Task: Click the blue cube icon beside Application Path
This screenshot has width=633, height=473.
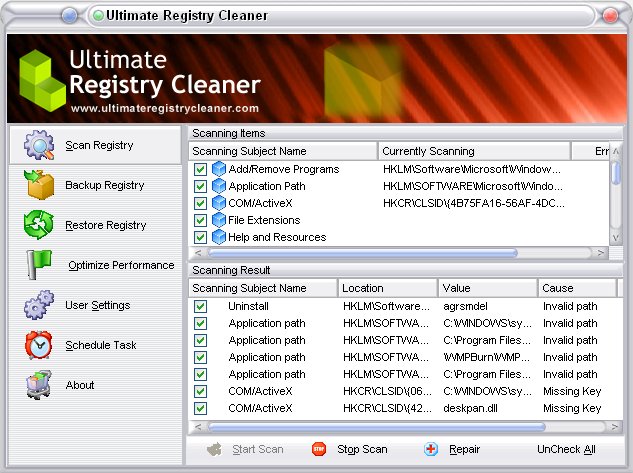Action: (219, 186)
